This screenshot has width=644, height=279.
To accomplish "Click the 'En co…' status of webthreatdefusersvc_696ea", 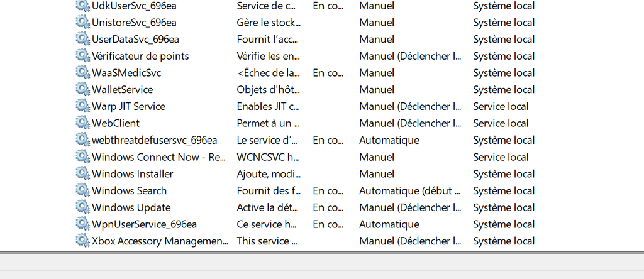I will [328, 140].
